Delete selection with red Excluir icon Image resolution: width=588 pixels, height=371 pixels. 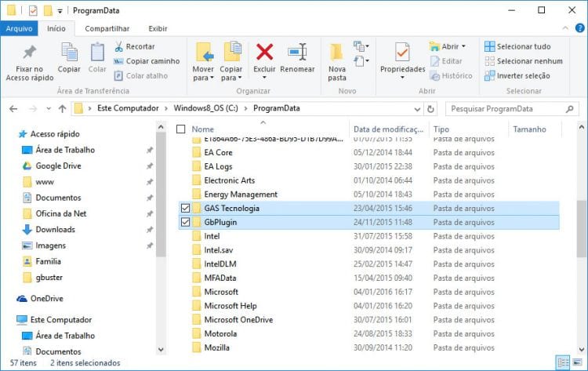click(264, 52)
